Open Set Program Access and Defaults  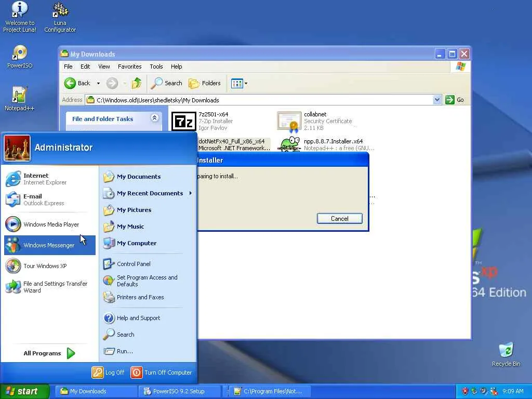tap(148, 281)
